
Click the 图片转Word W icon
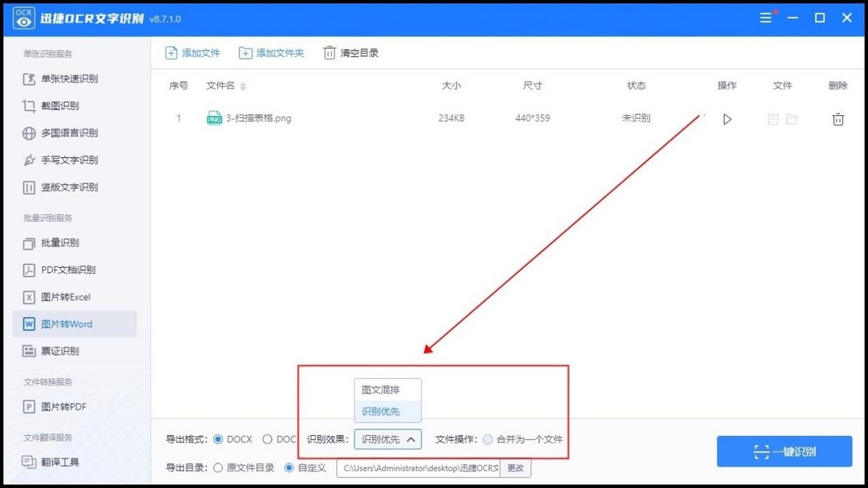29,324
